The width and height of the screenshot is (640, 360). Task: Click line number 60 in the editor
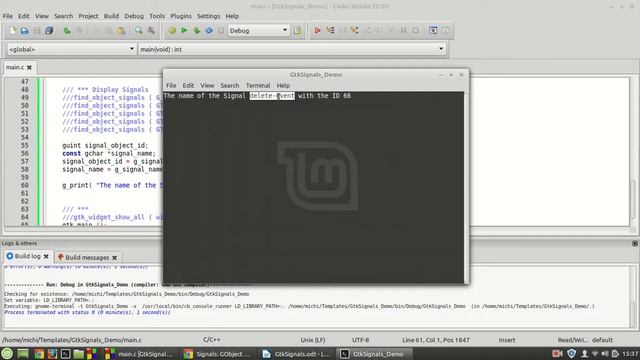coord(24,185)
